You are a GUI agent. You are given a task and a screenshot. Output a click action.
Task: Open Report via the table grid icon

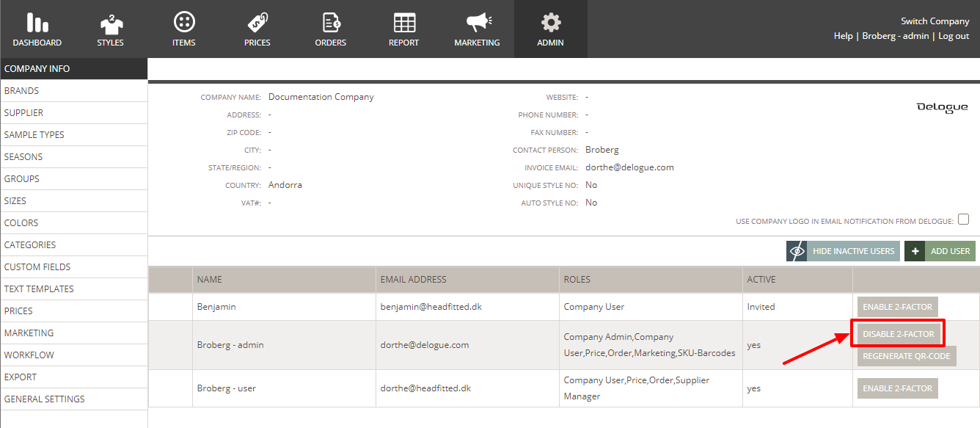[x=404, y=23]
